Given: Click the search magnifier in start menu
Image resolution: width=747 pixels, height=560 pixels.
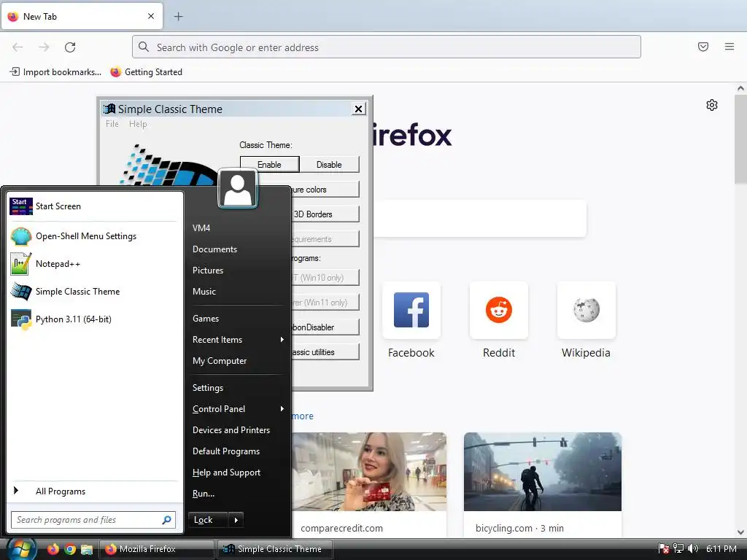Looking at the screenshot, I should tap(167, 520).
